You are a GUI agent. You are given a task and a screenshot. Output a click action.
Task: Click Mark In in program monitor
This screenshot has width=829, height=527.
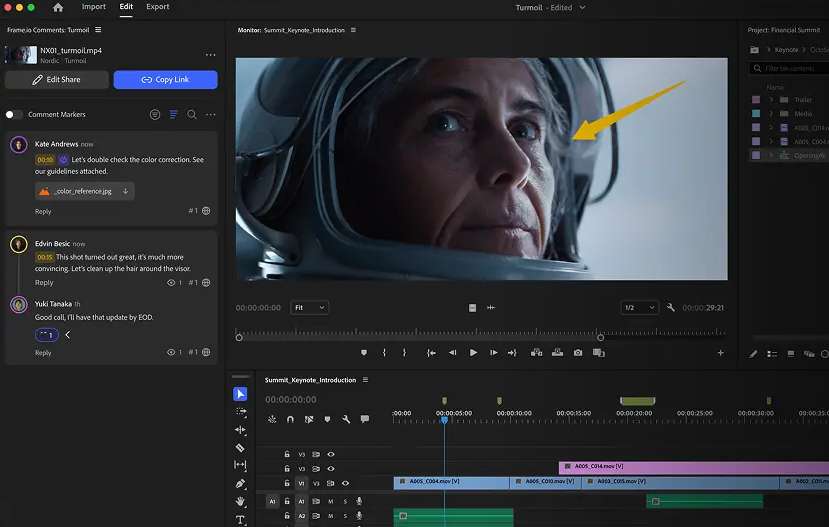[x=384, y=353]
